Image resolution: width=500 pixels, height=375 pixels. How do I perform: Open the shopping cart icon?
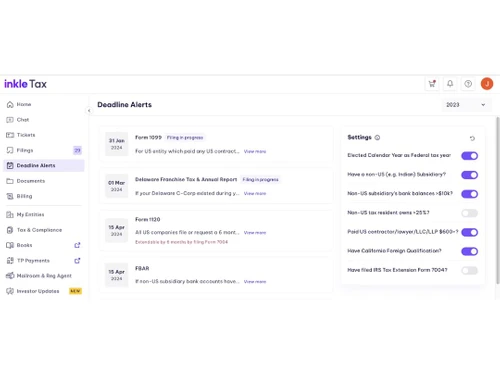432,84
